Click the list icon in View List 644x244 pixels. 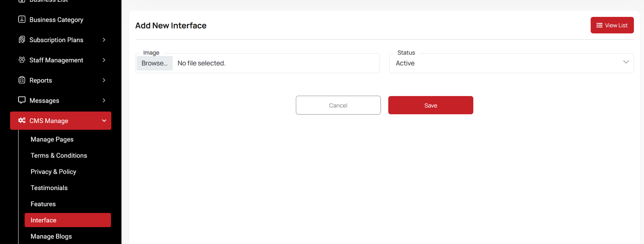click(599, 25)
